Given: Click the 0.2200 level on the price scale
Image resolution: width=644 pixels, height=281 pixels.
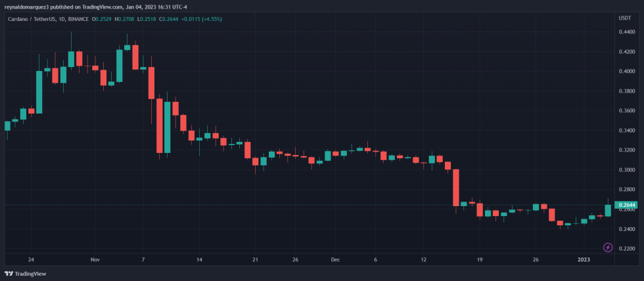Looking at the screenshot, I should pyautogui.click(x=626, y=248).
